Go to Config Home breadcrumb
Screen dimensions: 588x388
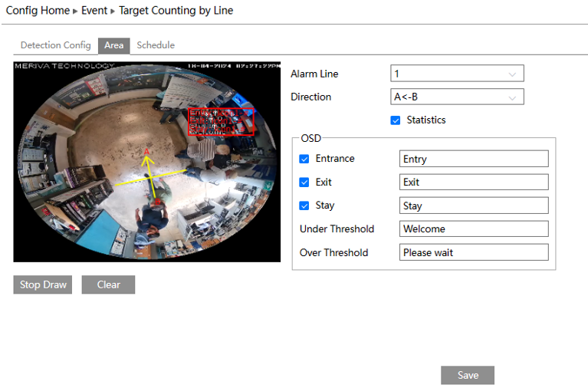38,11
